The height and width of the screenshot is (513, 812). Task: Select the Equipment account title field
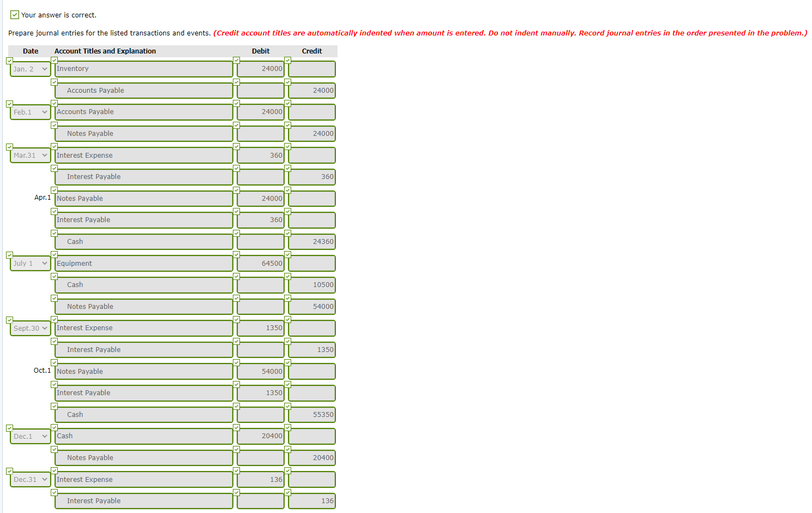coord(143,263)
